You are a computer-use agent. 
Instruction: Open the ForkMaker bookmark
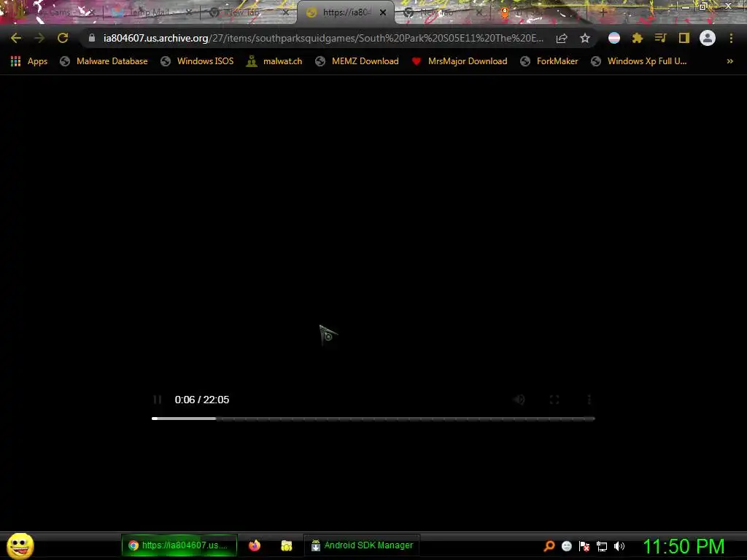click(x=549, y=61)
